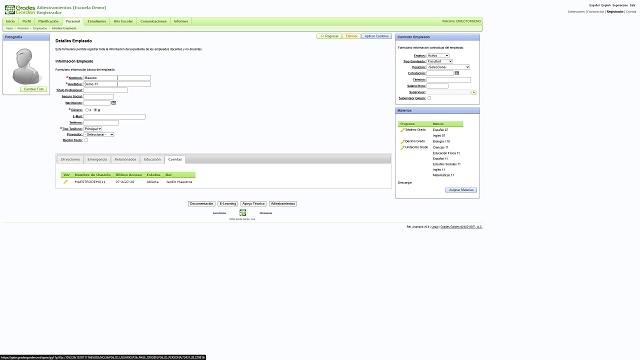Image resolution: width=640 pixels, height=360 pixels.
Task: Open the Perfil menu tab
Action: point(26,21)
